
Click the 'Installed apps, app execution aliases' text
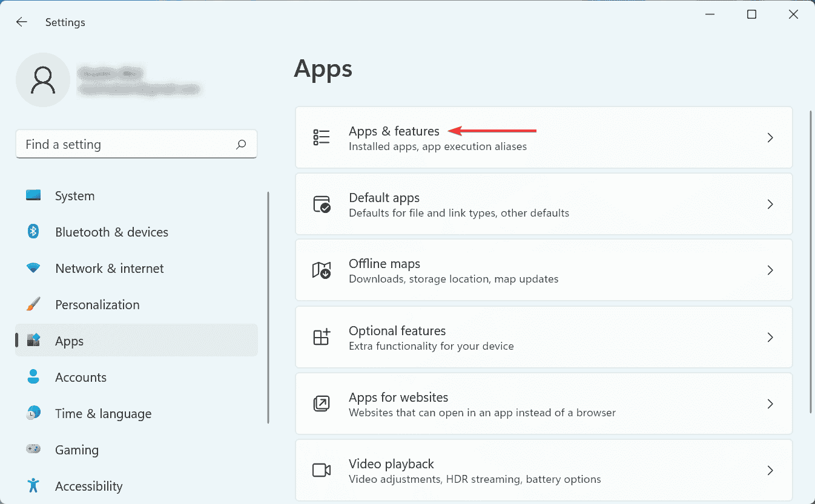(x=438, y=146)
